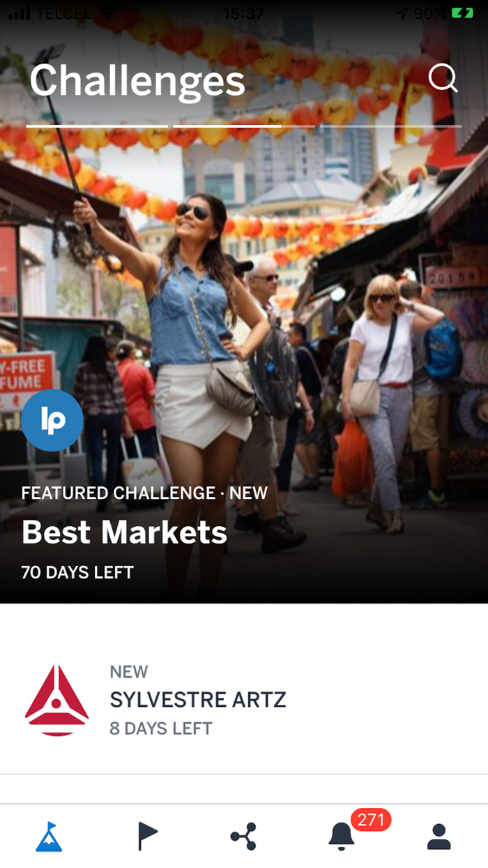Viewport: 488px width, 868px height.
Task: Select the mountain Challenges tab icon
Action: (49, 836)
